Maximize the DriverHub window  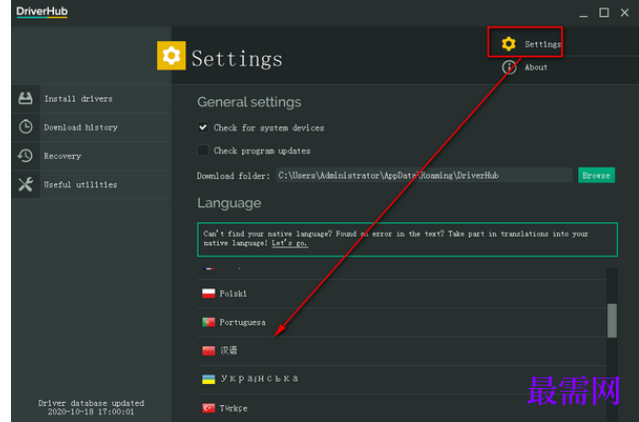tap(604, 13)
